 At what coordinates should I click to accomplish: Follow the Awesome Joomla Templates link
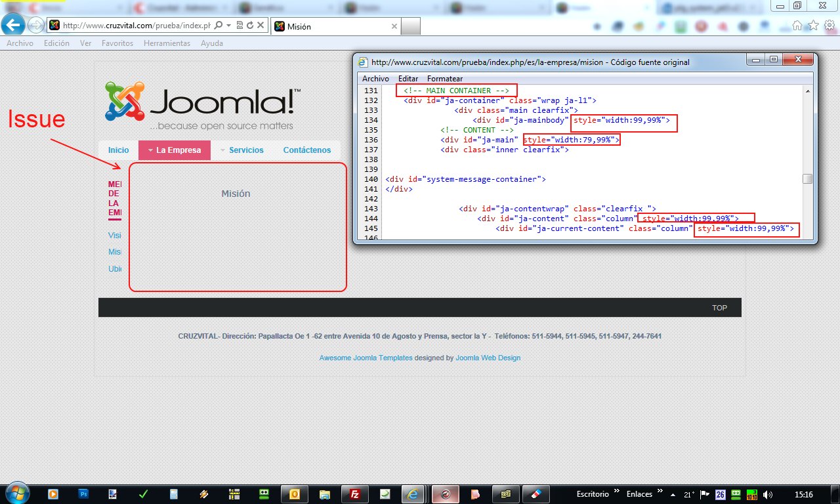(x=366, y=358)
